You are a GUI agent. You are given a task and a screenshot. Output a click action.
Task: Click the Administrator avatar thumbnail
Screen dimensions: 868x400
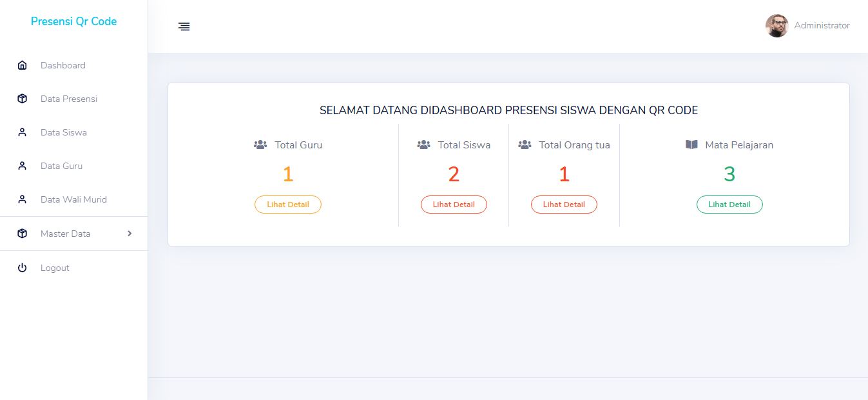(x=777, y=26)
